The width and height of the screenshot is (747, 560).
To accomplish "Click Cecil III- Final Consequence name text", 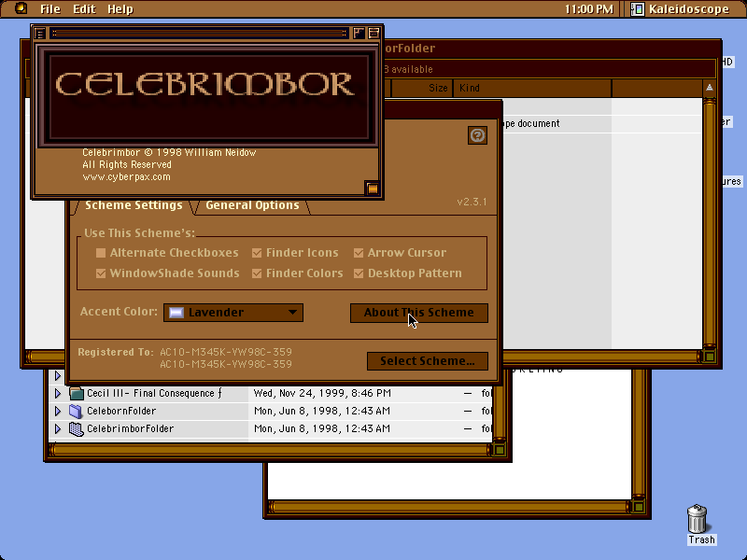I will point(154,393).
